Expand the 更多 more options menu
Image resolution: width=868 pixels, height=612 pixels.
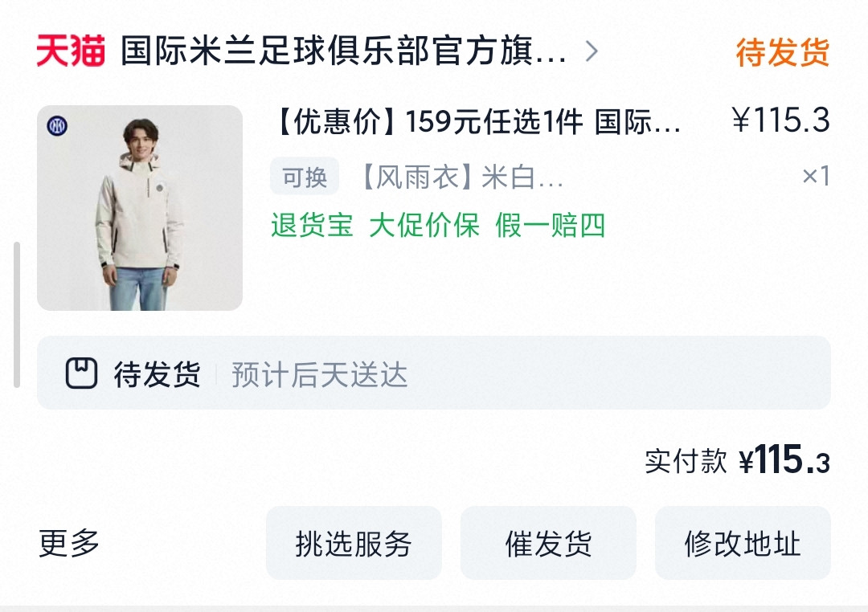[x=68, y=543]
